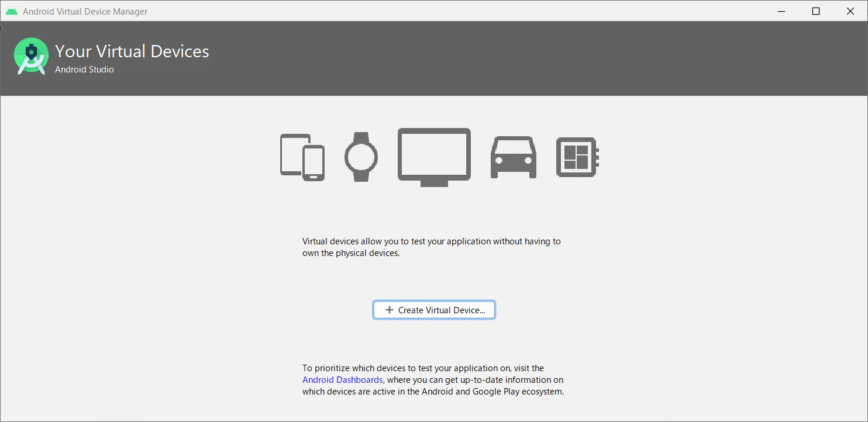
Task: Click the Android Automotive car icon
Action: [513, 157]
